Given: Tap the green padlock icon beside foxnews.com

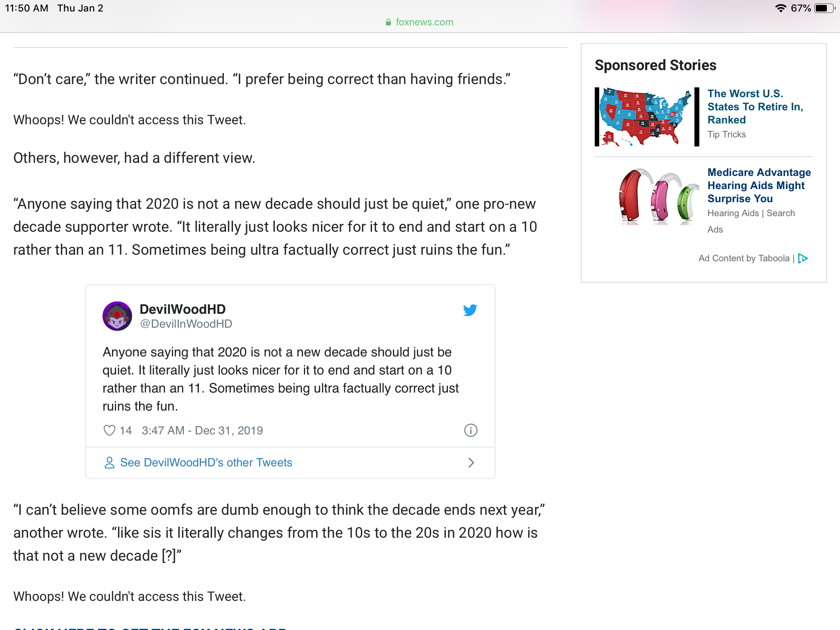Looking at the screenshot, I should coord(388,22).
